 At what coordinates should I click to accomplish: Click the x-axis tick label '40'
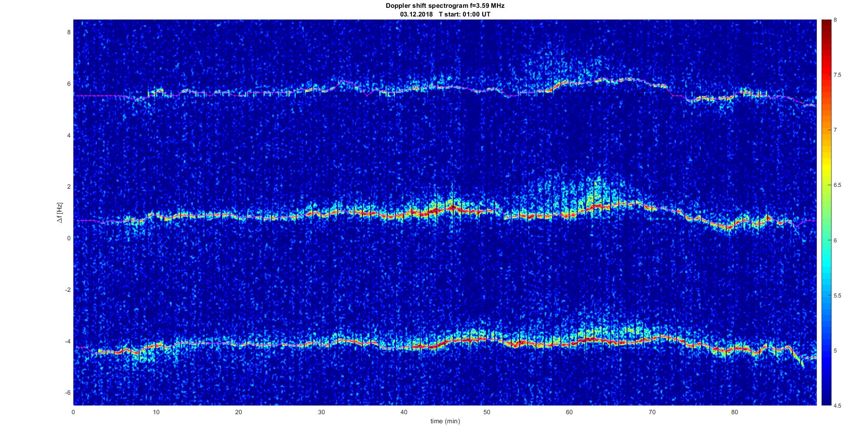pos(404,412)
